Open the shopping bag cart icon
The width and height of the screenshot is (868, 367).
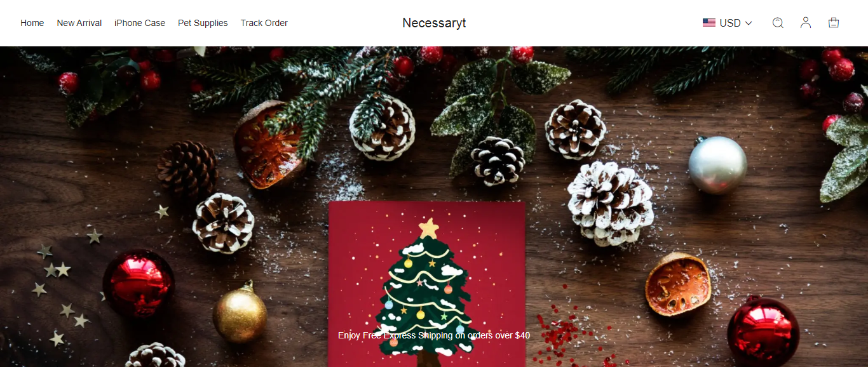pyautogui.click(x=834, y=23)
